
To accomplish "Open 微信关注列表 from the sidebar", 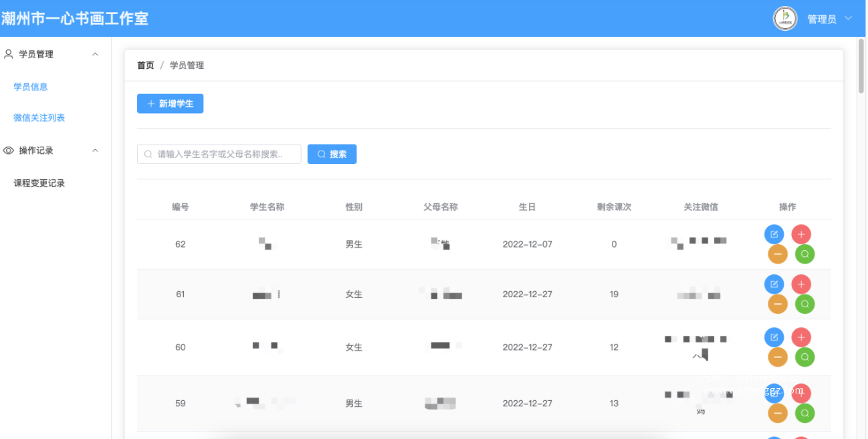I will (x=38, y=117).
